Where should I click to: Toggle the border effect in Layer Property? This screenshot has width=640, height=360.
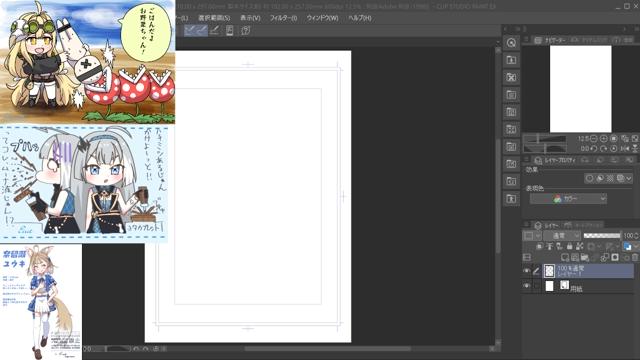pyautogui.click(x=589, y=178)
